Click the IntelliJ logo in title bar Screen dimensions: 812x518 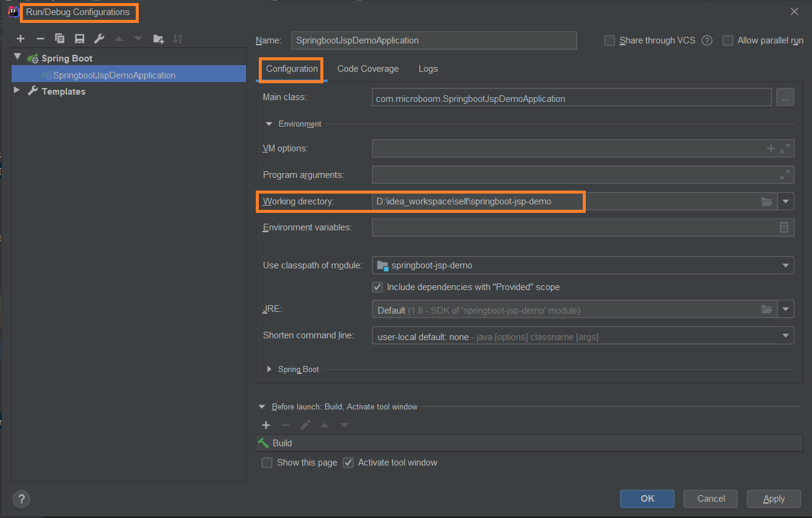12,11
